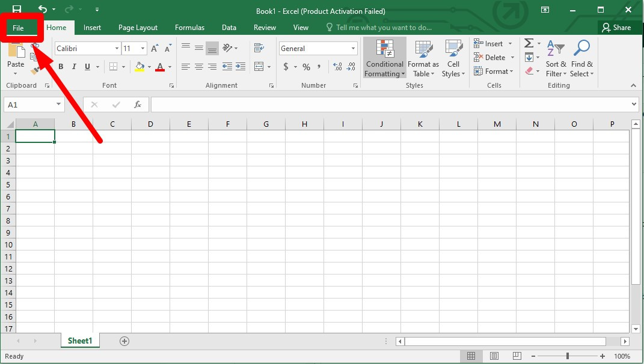
Task: Select the Italic formatting icon
Action: [x=73, y=67]
